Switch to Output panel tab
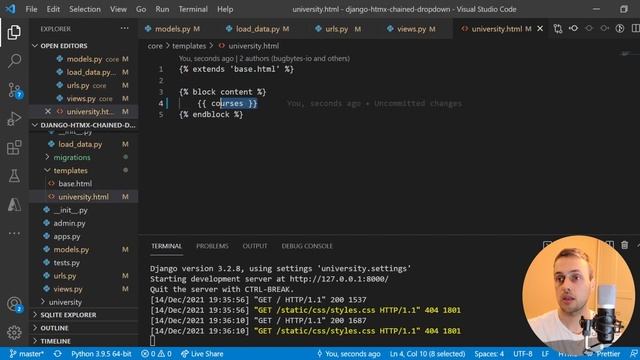Screen dimensions: 640x360 pos(255,246)
